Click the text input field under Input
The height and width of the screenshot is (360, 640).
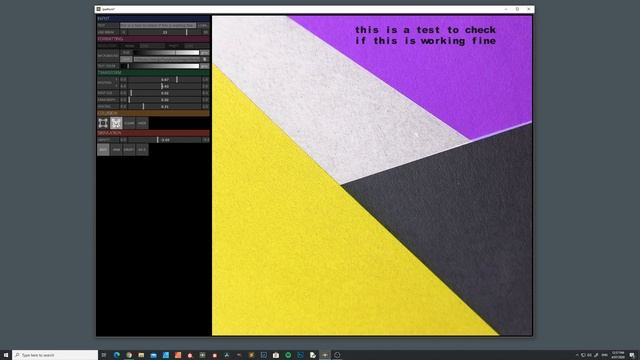(158, 25)
